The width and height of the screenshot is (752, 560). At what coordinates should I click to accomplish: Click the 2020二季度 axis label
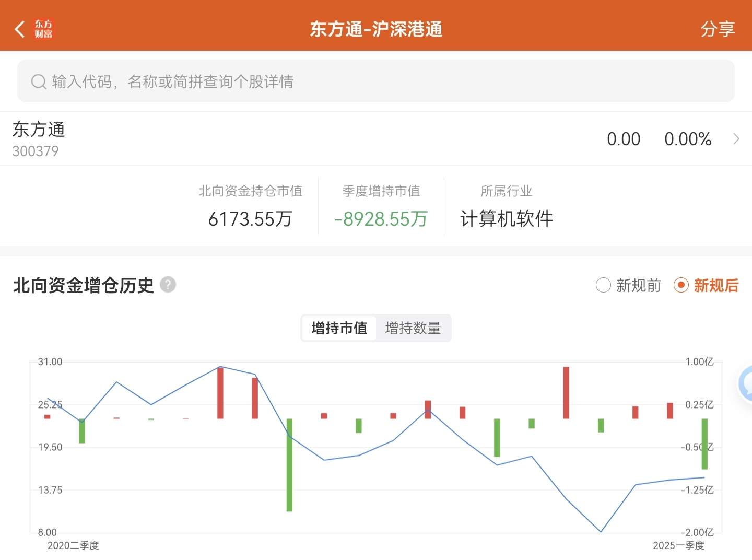click(x=73, y=545)
